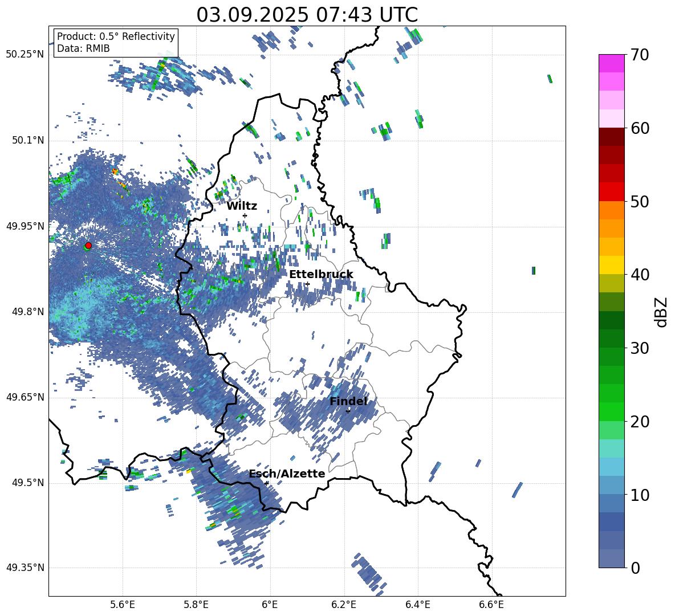This screenshot has width=675, height=616.
Task: Click the 5.8°E longitude label
Action: [196, 605]
